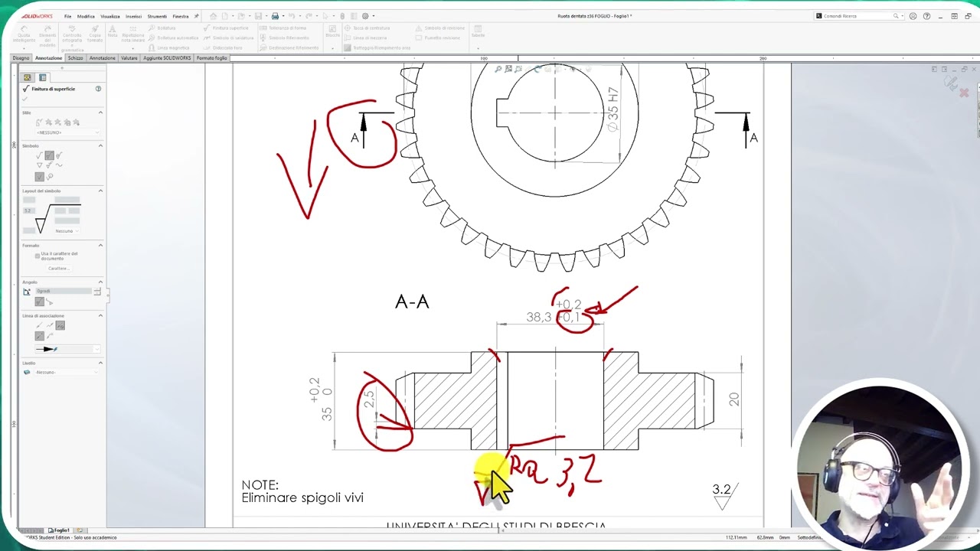Open the Inserisci menu
The width and height of the screenshot is (980, 551).
pos(134,16)
